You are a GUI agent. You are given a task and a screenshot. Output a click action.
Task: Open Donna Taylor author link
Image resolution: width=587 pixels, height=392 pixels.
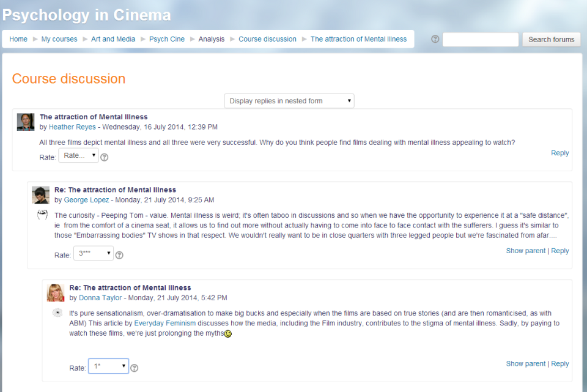click(x=100, y=298)
